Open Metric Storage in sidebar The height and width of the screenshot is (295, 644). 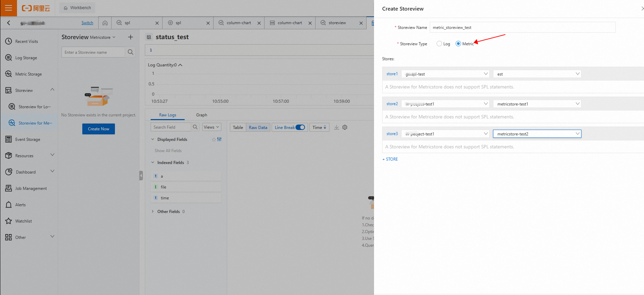click(x=28, y=74)
